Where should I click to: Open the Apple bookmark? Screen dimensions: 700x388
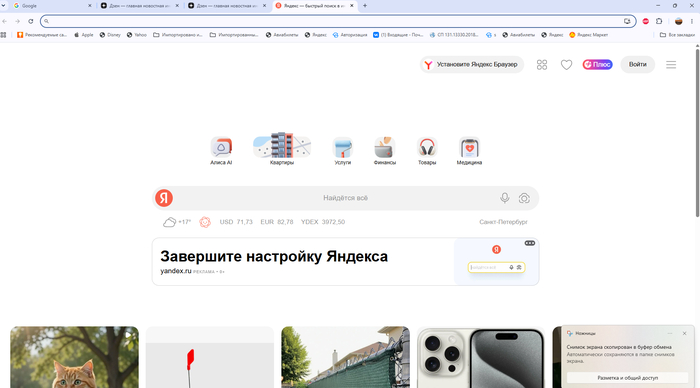(83, 35)
